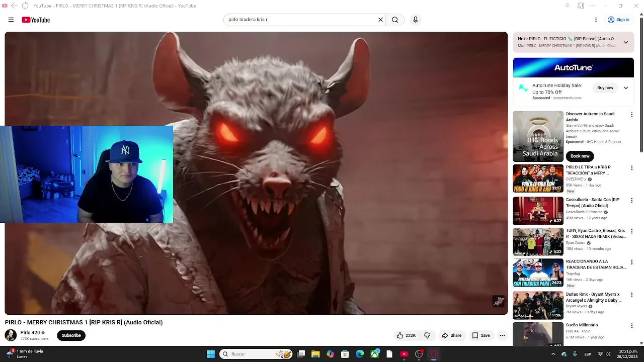Open options for Sueño Millonario
Image resolution: width=644 pixels, height=362 pixels.
[632, 326]
